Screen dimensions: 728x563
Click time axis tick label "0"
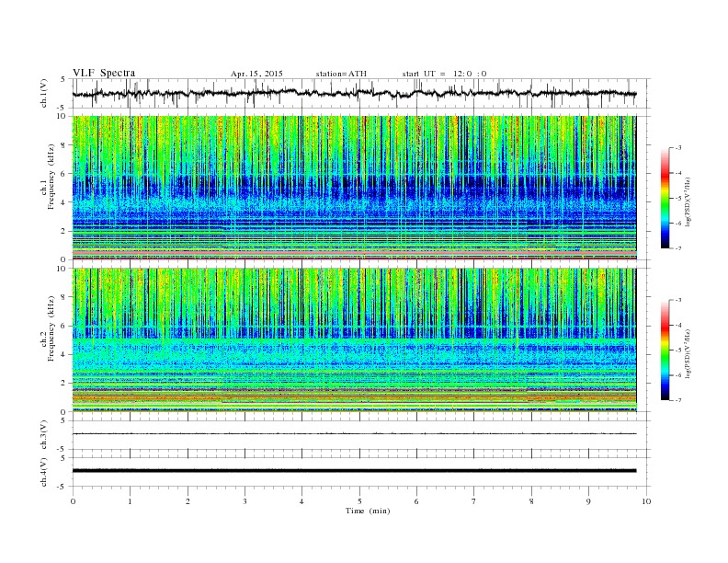[x=73, y=501]
